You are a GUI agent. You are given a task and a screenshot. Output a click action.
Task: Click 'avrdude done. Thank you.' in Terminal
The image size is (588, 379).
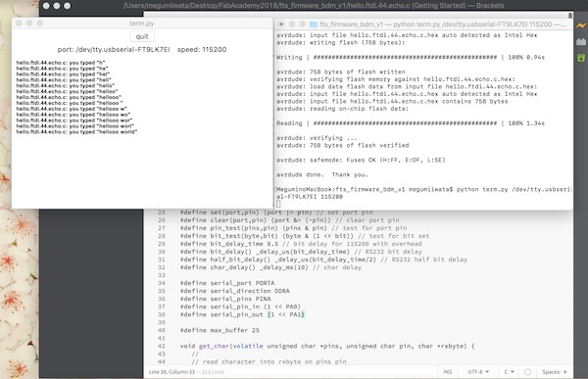click(x=322, y=174)
